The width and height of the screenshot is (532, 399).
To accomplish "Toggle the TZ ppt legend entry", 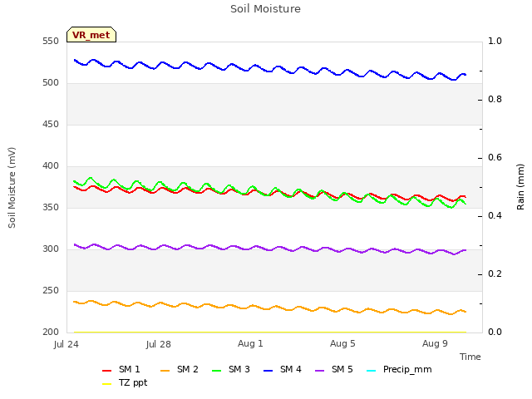I will tap(125, 383).
